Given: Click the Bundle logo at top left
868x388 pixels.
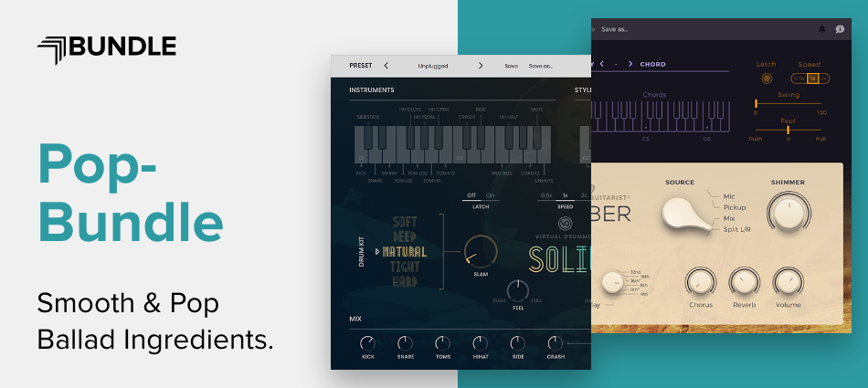Looking at the screenshot, I should pos(106,48).
